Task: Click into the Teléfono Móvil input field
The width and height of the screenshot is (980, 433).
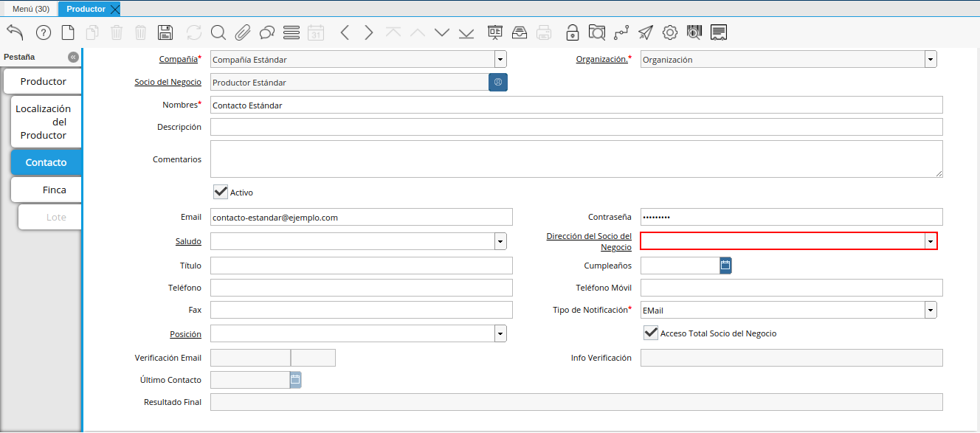Action: coord(791,288)
